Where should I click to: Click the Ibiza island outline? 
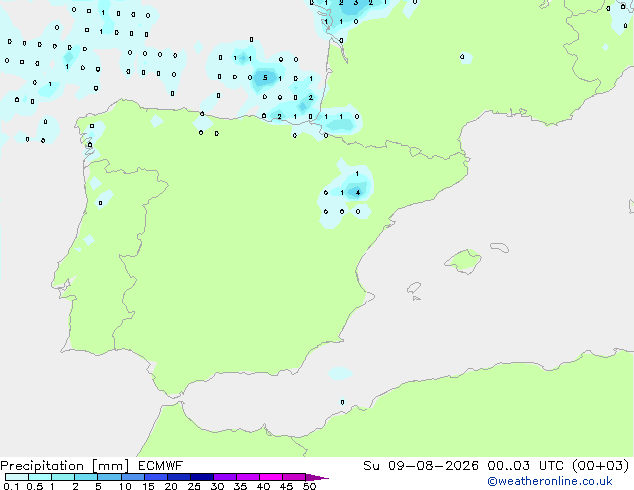(x=414, y=288)
